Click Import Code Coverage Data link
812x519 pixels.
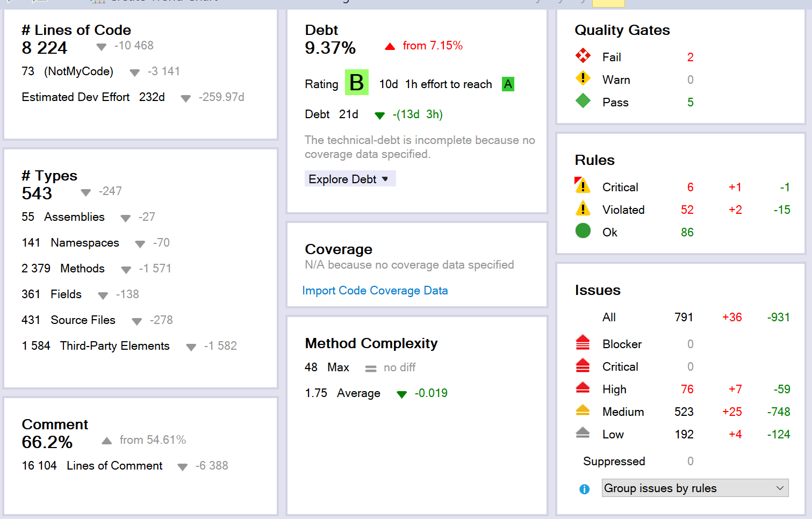point(375,291)
